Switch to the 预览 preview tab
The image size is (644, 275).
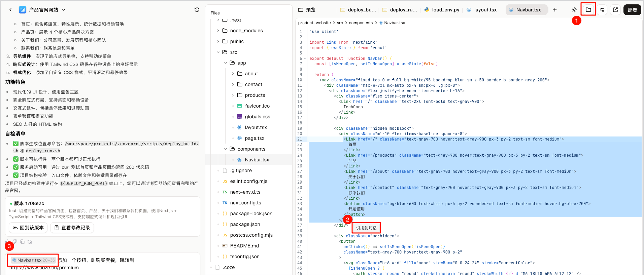(x=307, y=10)
